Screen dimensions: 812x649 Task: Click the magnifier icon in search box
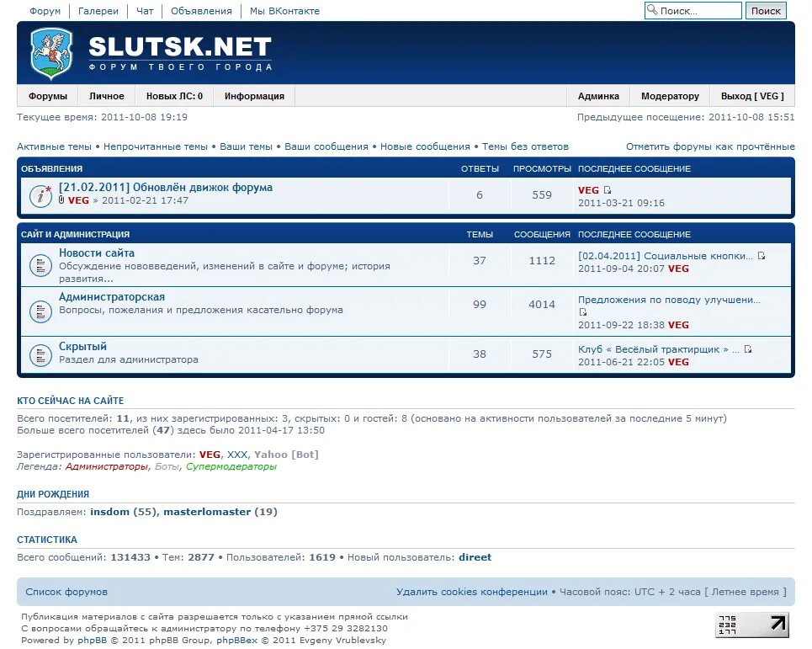[x=652, y=10]
